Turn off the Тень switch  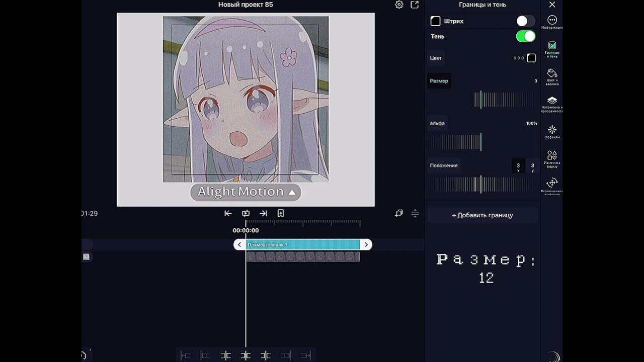tap(526, 36)
